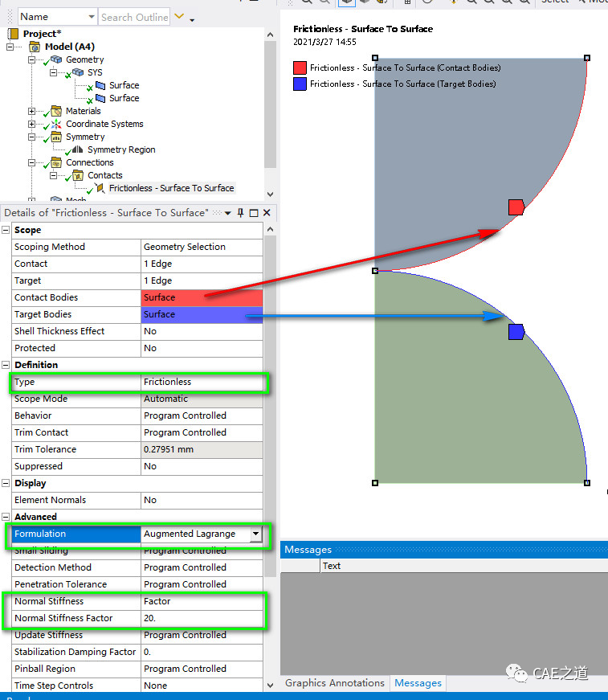
Task: Click the Time Step Controls value None
Action: [x=202, y=686]
